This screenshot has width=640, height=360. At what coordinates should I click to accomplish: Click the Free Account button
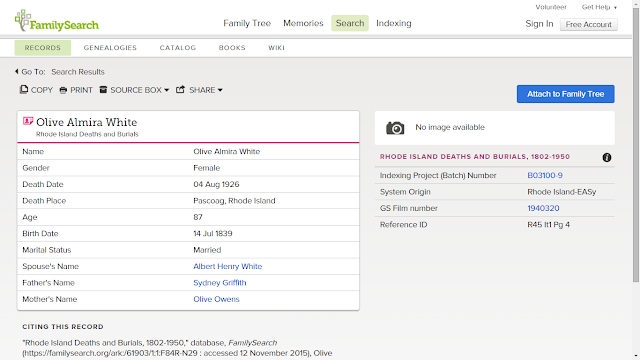pos(589,24)
